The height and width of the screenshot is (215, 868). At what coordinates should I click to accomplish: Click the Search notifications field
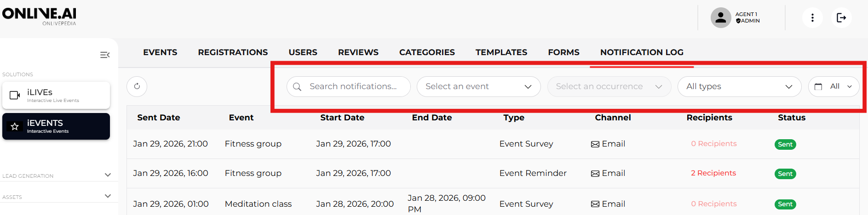point(354,86)
